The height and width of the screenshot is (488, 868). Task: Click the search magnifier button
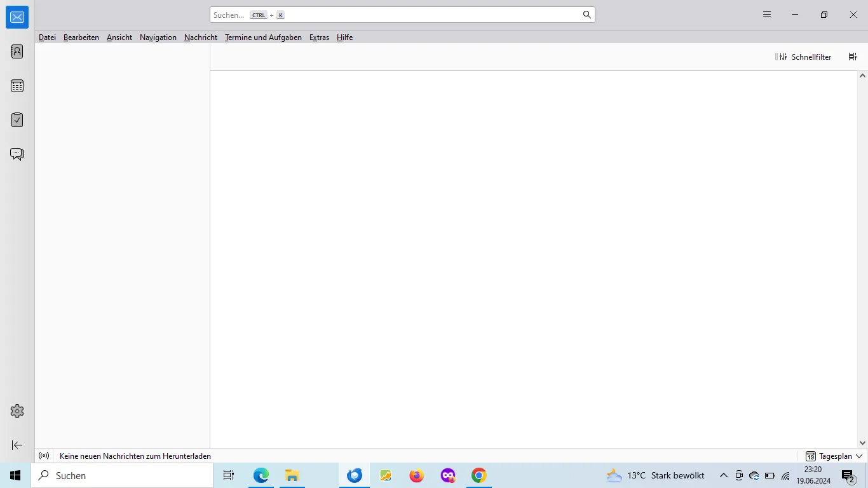(587, 15)
